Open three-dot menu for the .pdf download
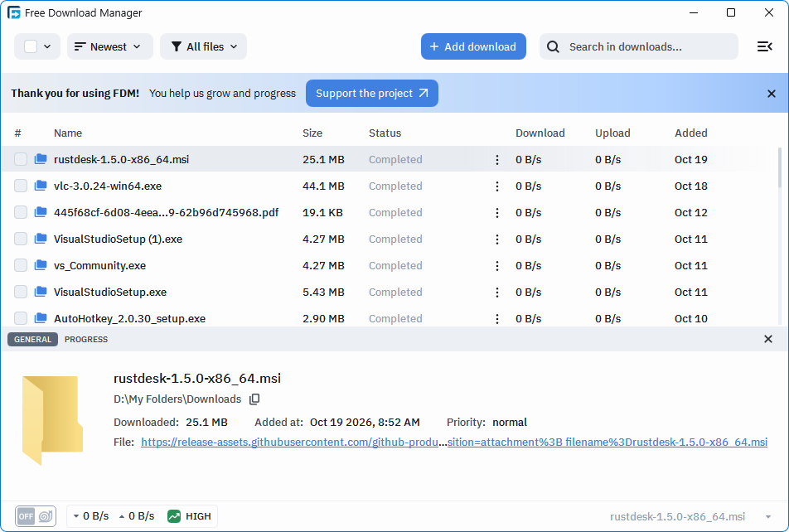789x532 pixels. coord(497,213)
